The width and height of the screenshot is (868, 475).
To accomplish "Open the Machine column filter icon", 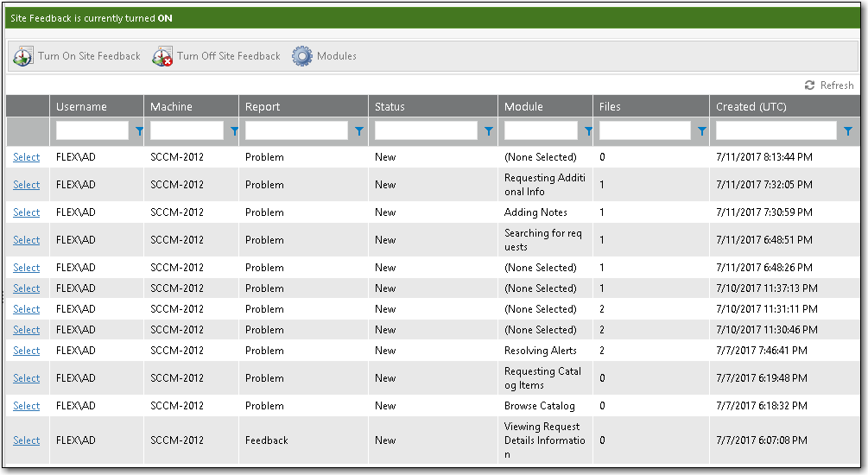I will [233, 131].
